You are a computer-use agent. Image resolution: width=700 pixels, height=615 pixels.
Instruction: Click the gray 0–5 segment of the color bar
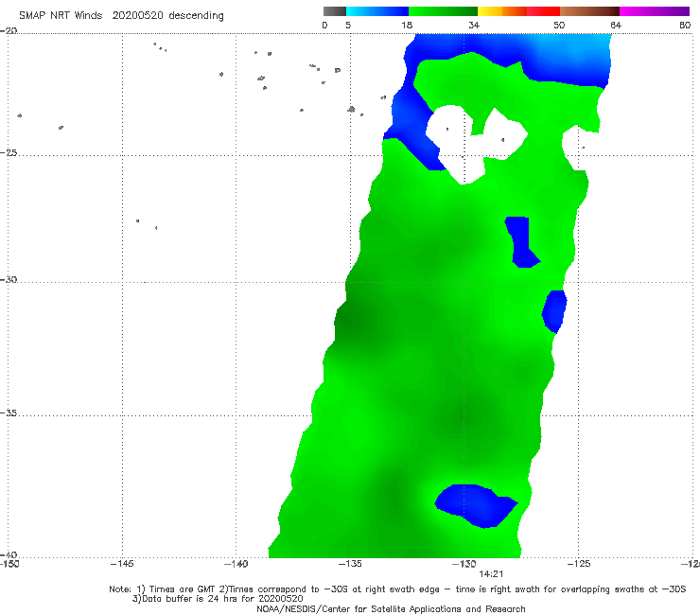point(335,11)
